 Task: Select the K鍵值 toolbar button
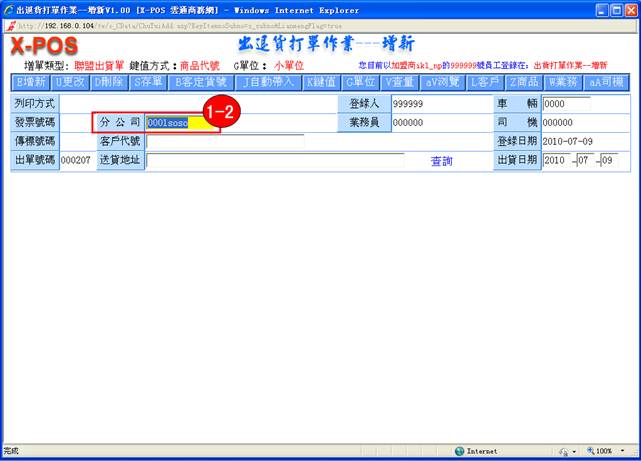pos(321,82)
